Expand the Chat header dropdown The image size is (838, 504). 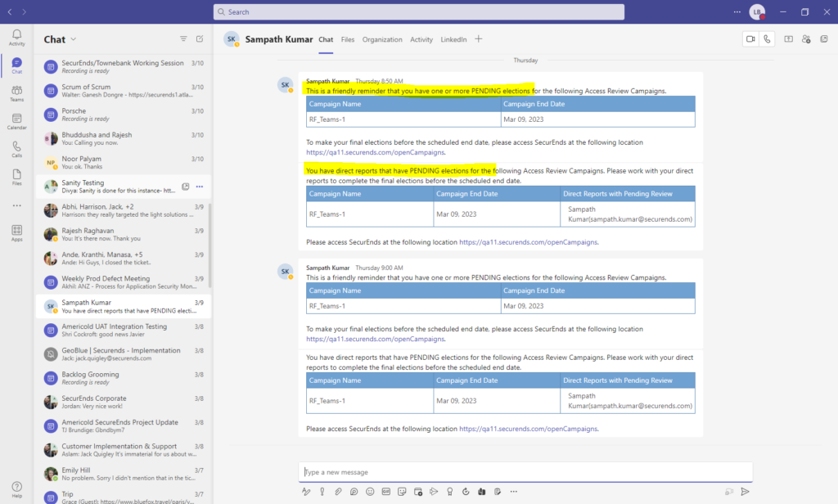coord(74,39)
